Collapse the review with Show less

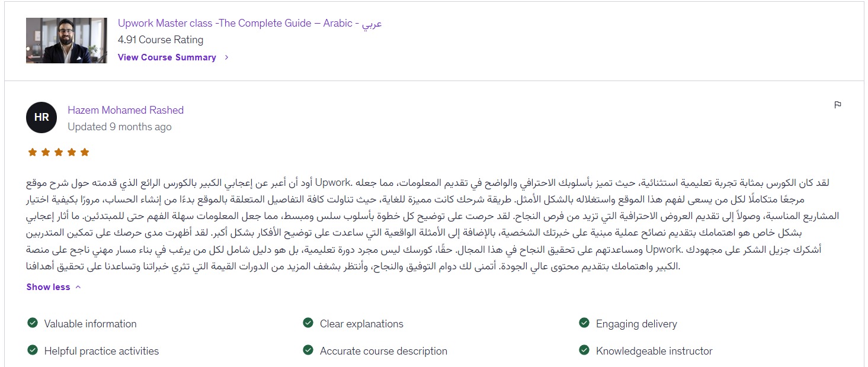48,287
